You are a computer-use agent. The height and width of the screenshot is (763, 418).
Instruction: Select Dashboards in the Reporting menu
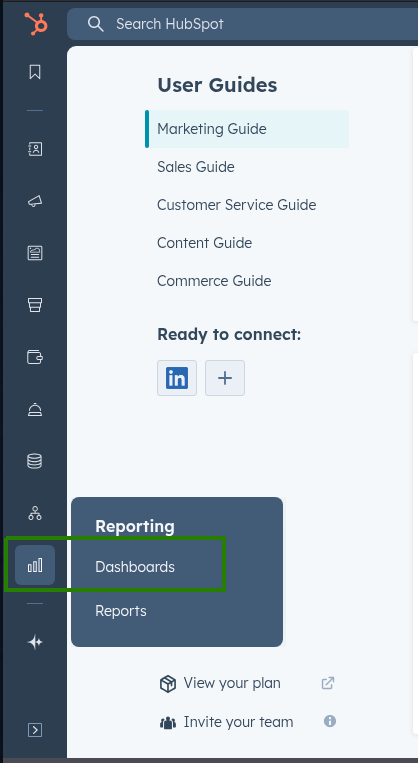pyautogui.click(x=135, y=567)
